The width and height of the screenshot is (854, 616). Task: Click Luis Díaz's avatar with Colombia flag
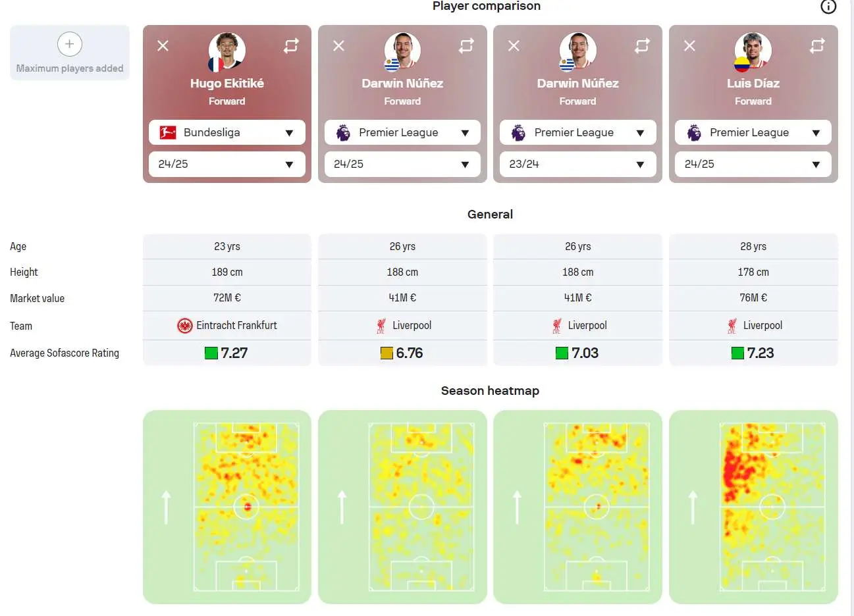(753, 51)
